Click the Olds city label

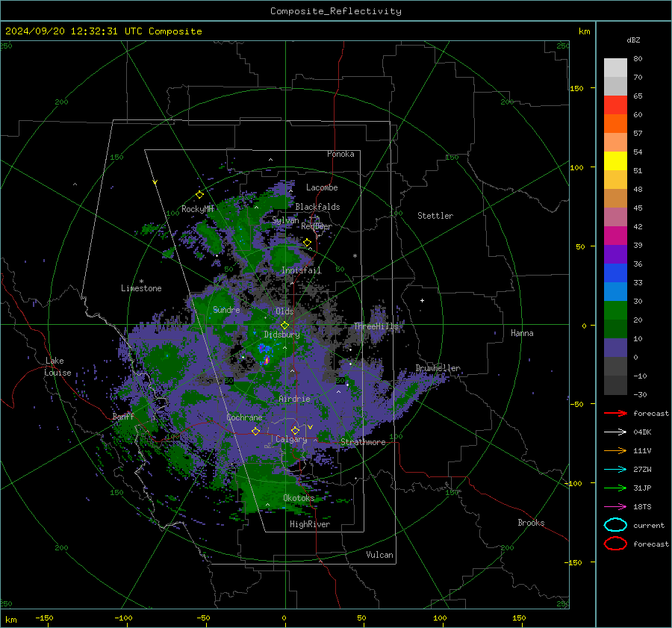pos(284,311)
